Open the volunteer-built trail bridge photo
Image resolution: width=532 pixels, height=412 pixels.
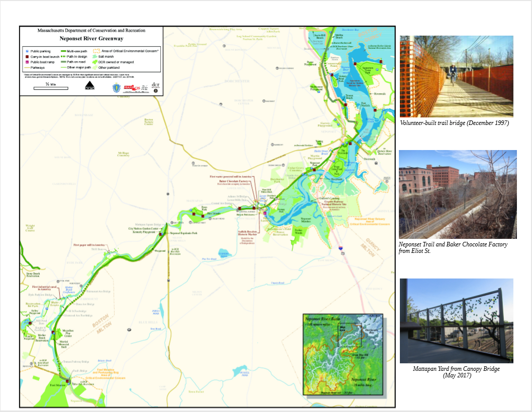456,76
